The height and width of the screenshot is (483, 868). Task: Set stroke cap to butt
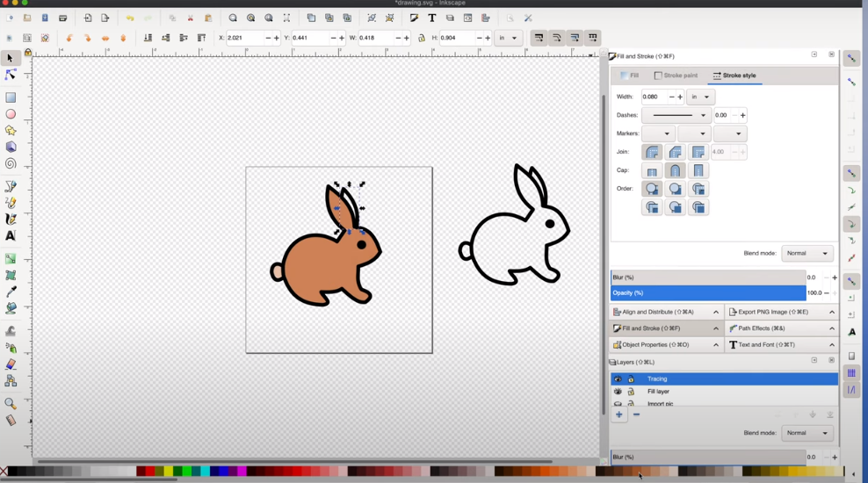click(652, 170)
